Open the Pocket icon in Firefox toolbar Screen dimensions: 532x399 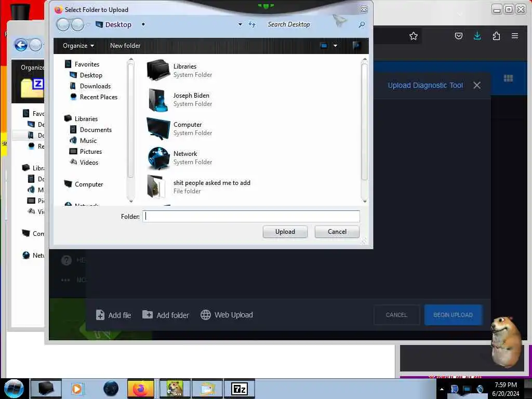tap(458, 36)
